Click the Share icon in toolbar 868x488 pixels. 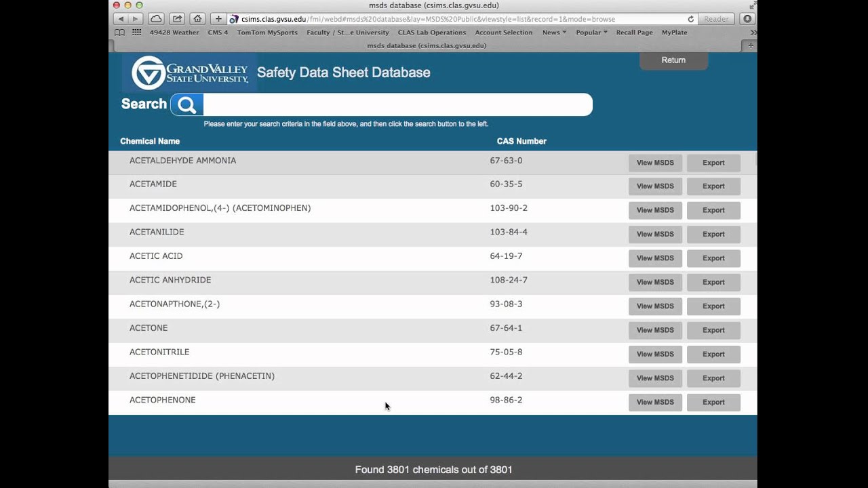[x=177, y=19]
